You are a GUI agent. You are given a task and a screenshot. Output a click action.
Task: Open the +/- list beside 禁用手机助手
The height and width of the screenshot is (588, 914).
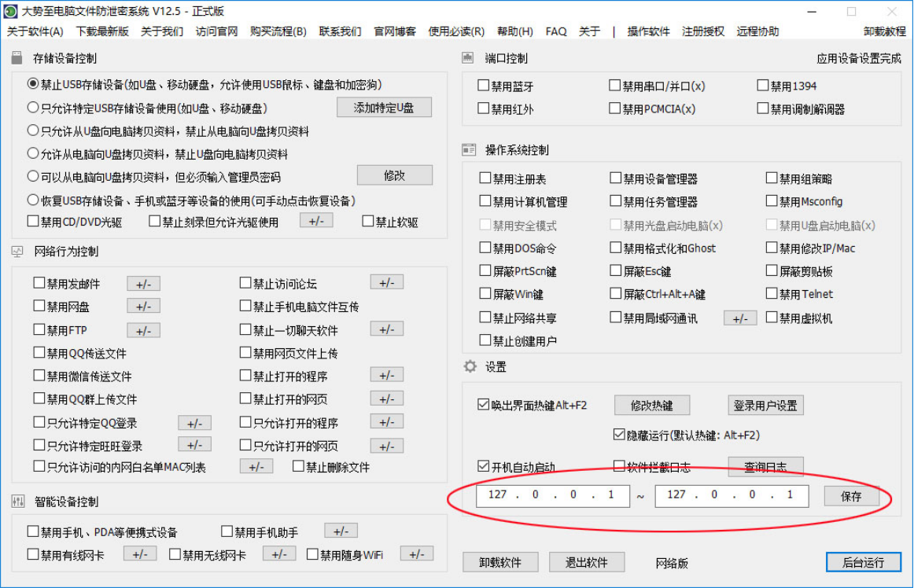tap(341, 531)
